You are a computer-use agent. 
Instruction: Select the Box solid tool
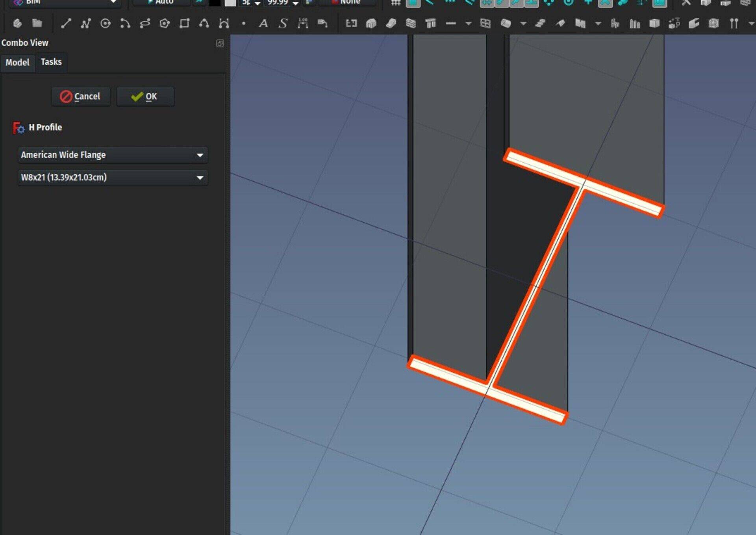(x=654, y=24)
